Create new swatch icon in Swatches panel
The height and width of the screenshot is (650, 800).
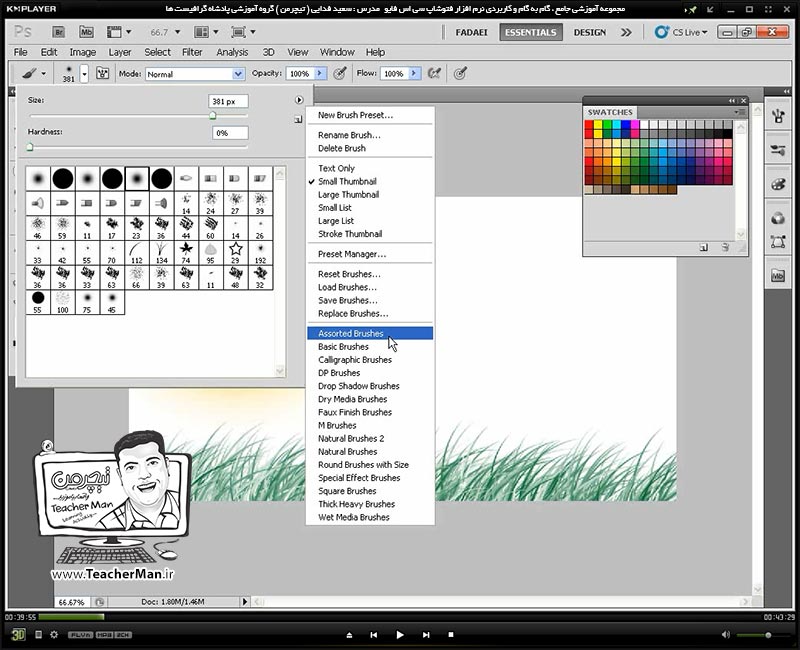click(x=704, y=247)
